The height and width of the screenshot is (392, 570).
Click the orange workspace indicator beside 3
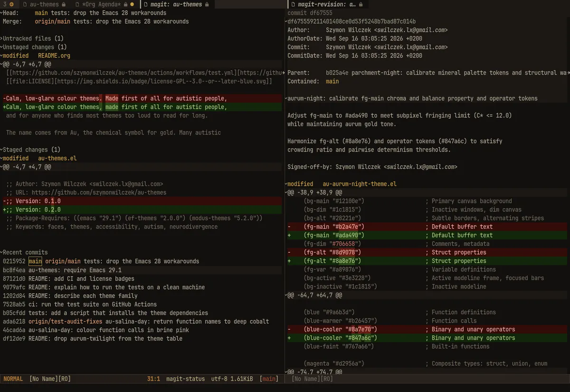pyautogui.click(x=11, y=4)
